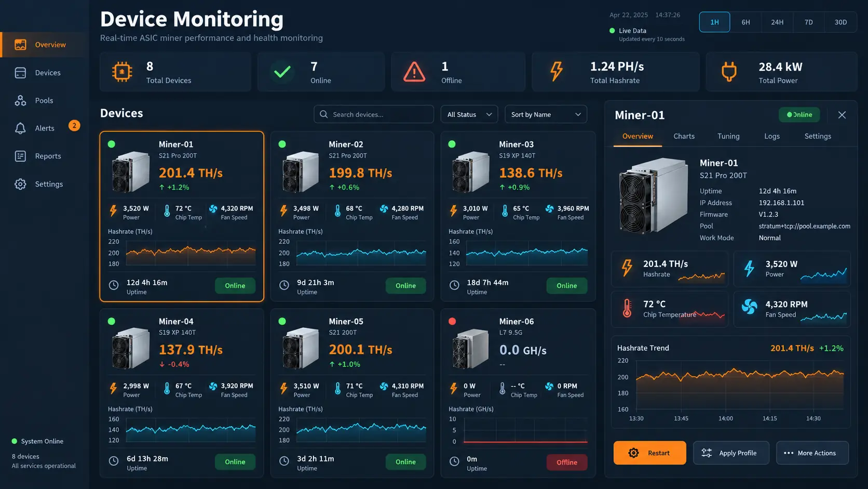
Task: Open Alerts in the sidebar
Action: pyautogui.click(x=45, y=128)
